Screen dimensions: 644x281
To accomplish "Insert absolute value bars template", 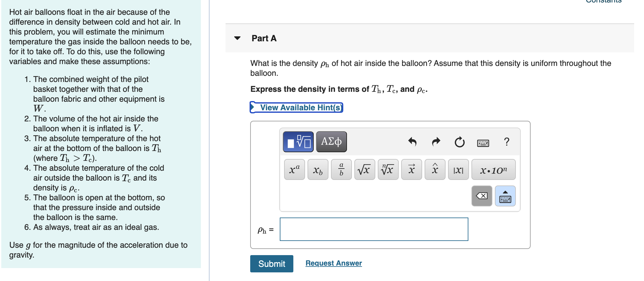I will (459, 169).
